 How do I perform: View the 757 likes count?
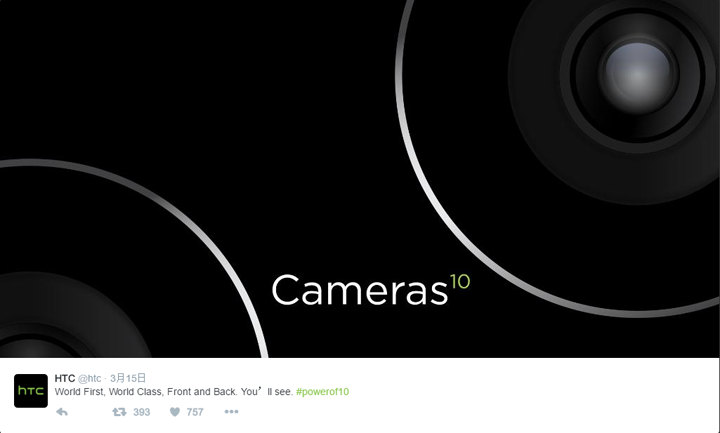tap(195, 412)
